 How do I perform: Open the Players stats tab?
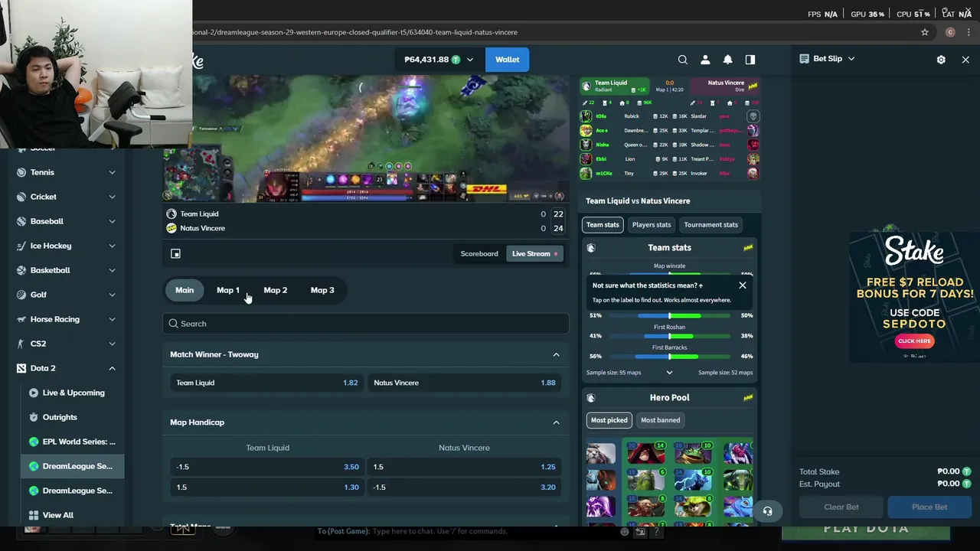[x=652, y=225]
